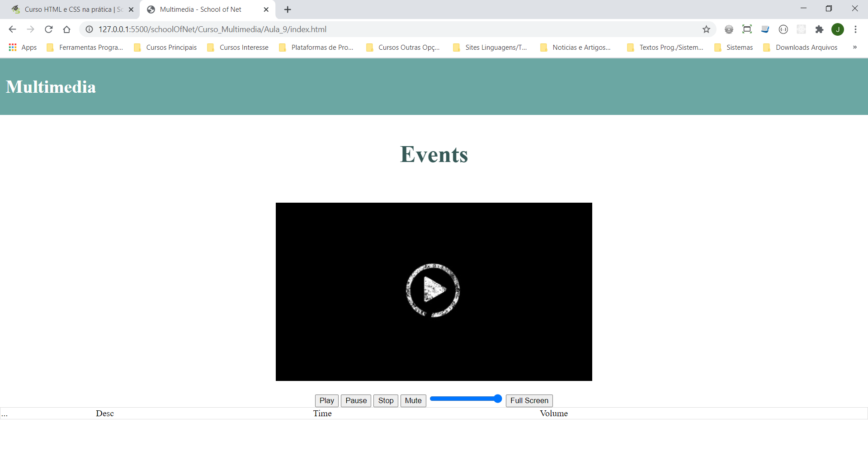The width and height of the screenshot is (868, 466).
Task: Click the address bar URL
Action: (x=212, y=29)
